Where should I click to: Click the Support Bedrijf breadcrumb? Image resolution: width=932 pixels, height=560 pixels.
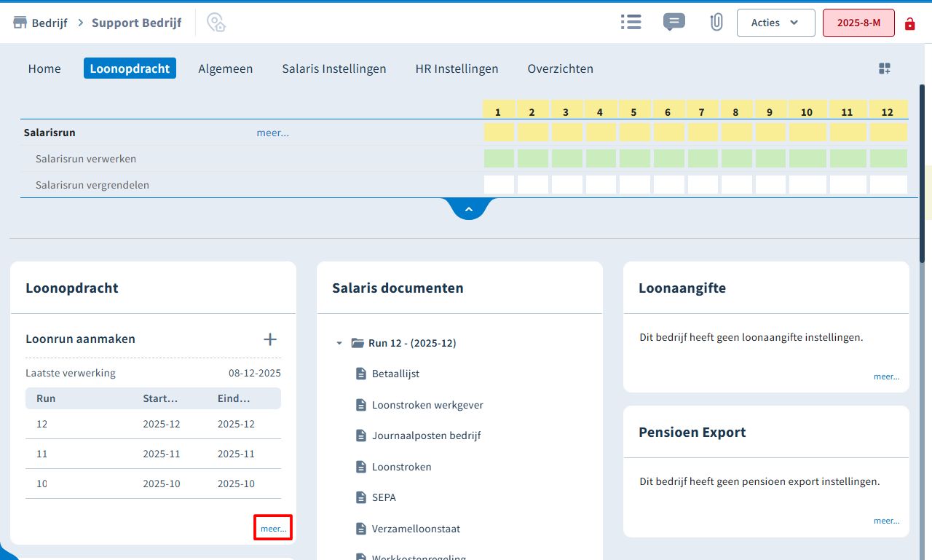(x=136, y=23)
